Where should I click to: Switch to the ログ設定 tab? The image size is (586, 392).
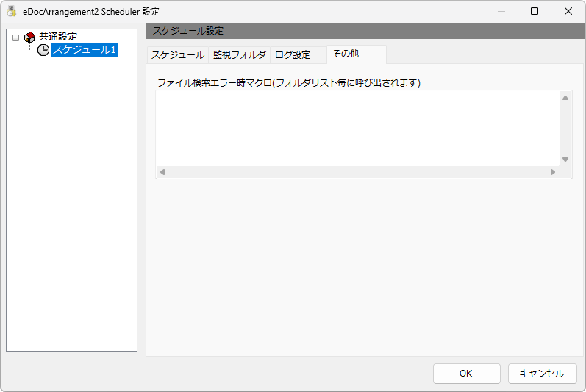tap(293, 55)
